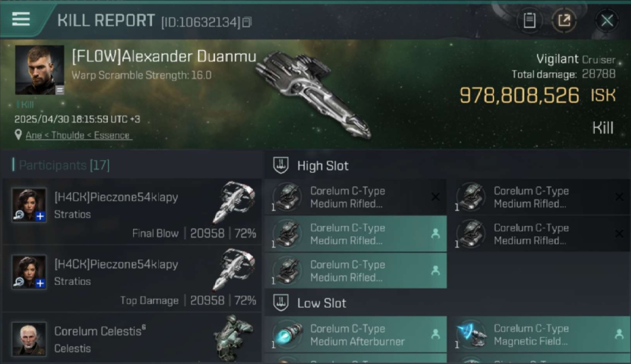This screenshot has width=631, height=364.
Task: Click the location pin icon
Action: point(18,135)
